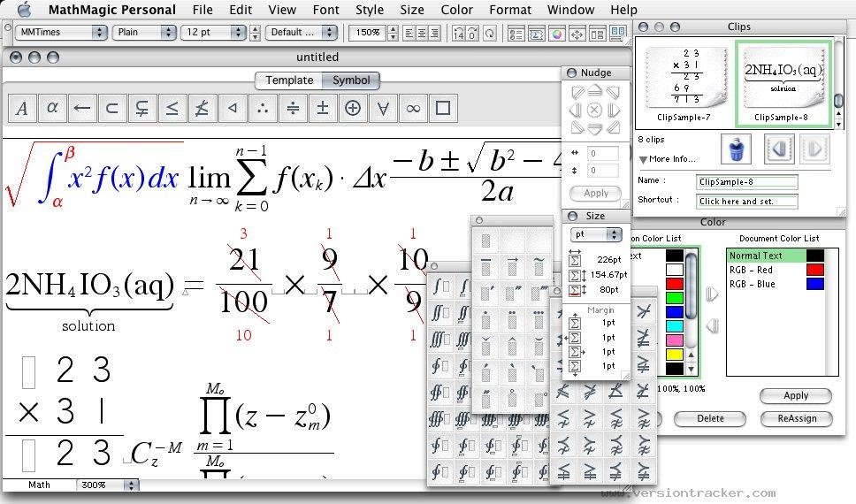856x504 pixels.
Task: Click the trash can in Clips window
Action: coord(736,149)
